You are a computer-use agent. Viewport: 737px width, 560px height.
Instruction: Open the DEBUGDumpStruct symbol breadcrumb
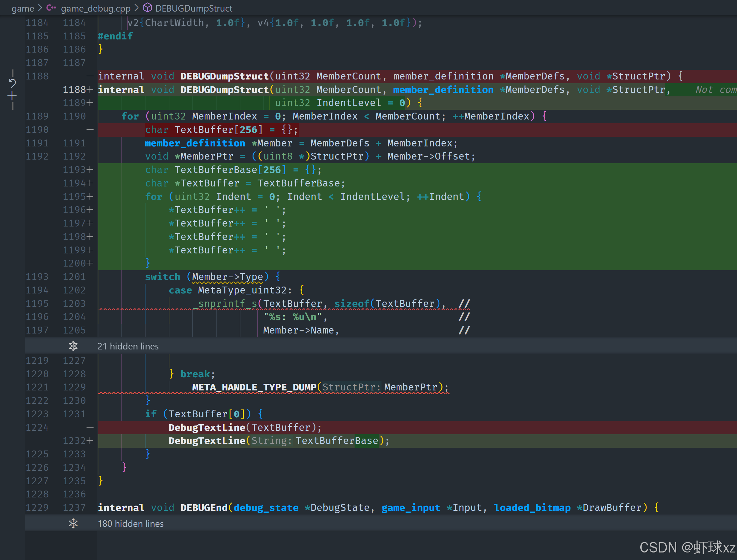193,8
